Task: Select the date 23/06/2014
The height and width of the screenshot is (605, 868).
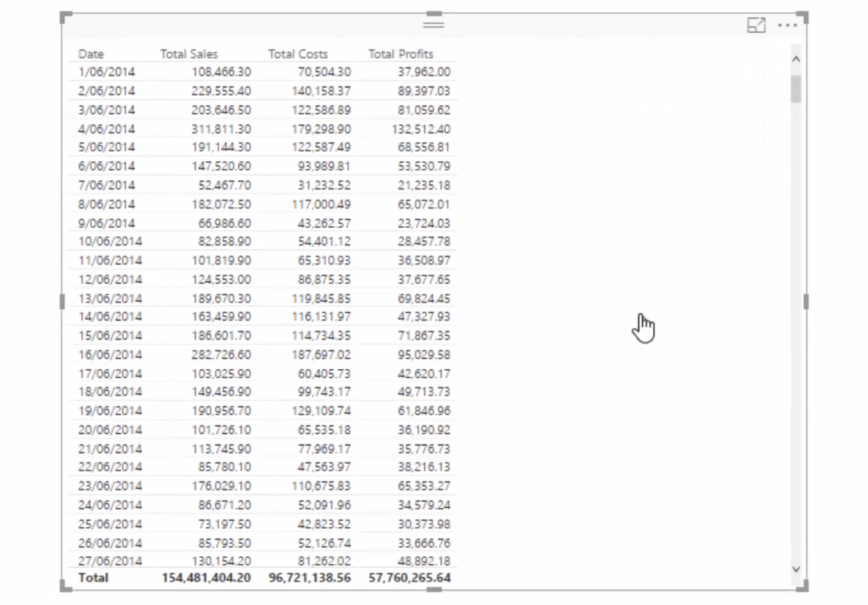Action: [110, 486]
